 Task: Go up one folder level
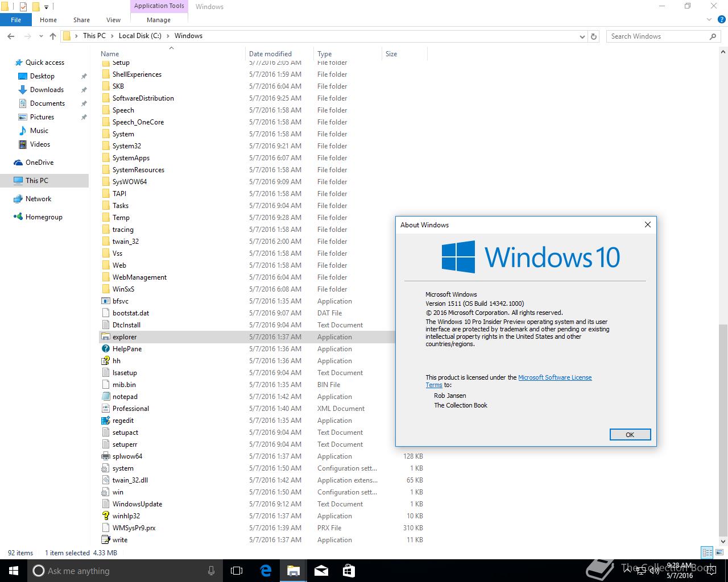pos(53,36)
